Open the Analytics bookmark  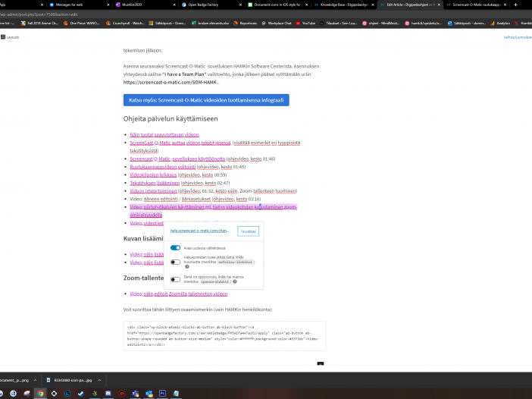point(499,23)
